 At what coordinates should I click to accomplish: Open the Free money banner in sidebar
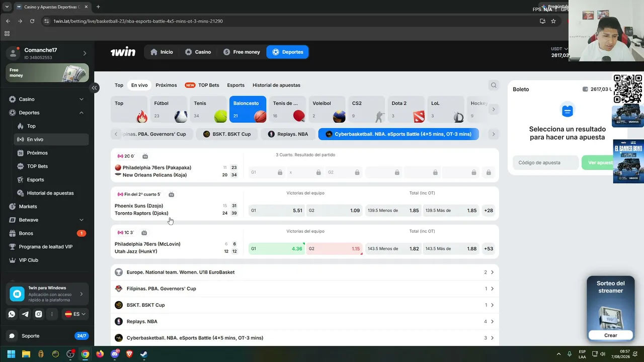point(47,73)
